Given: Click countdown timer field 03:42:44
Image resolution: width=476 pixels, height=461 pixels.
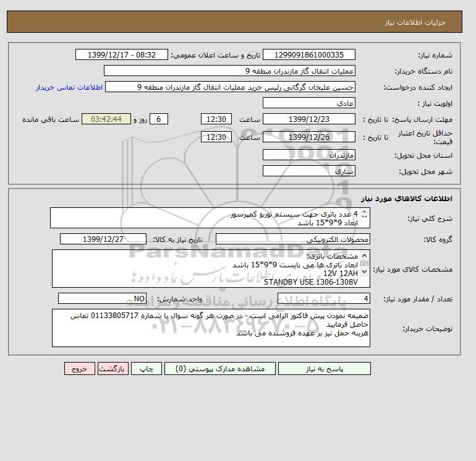Looking at the screenshot, I should click(106, 119).
